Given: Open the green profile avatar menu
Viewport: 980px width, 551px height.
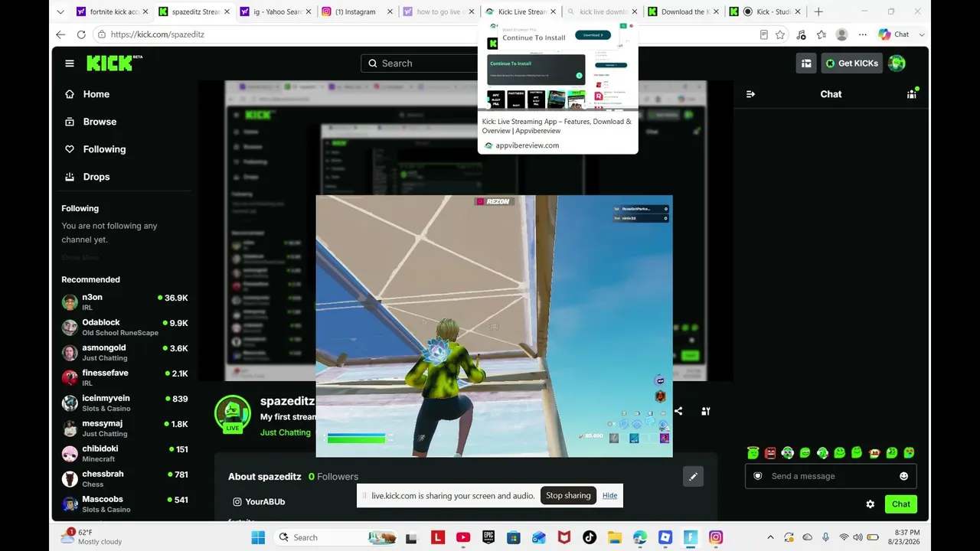Looking at the screenshot, I should point(897,64).
